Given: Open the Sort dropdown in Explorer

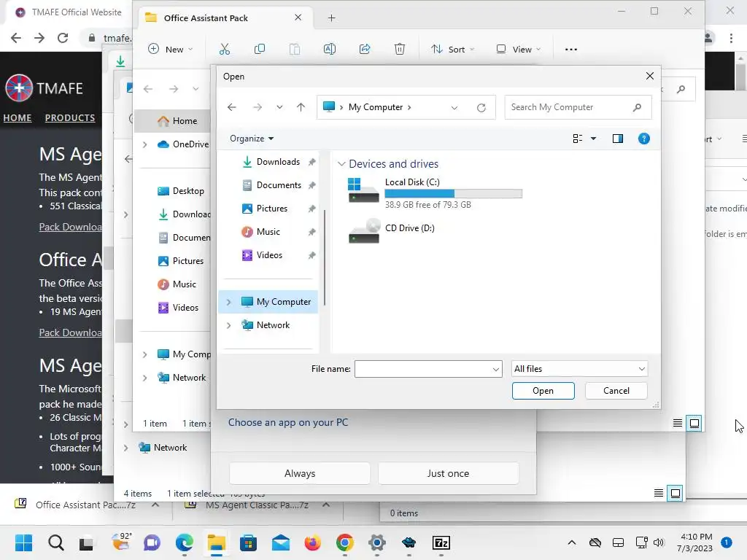Looking at the screenshot, I should pyautogui.click(x=452, y=49).
